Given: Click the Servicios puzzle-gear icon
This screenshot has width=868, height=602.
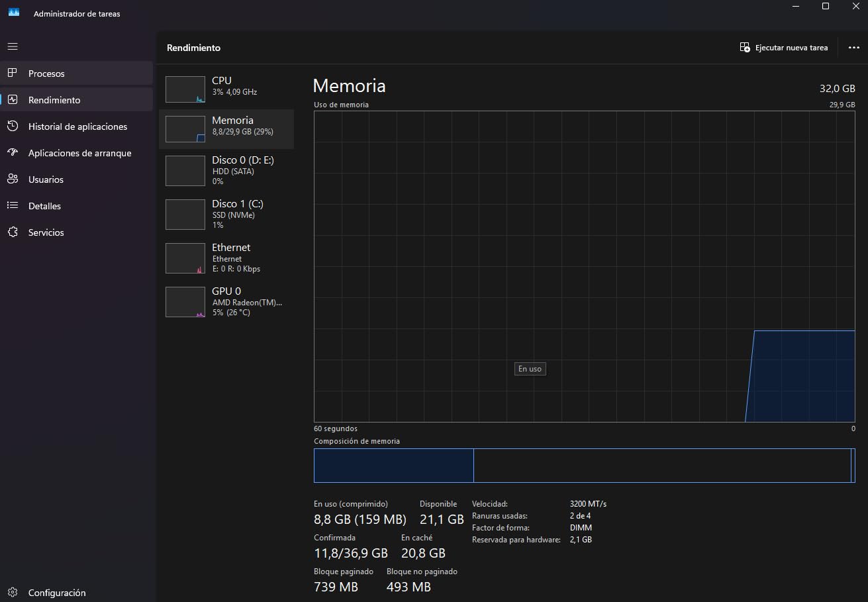Looking at the screenshot, I should (x=13, y=232).
